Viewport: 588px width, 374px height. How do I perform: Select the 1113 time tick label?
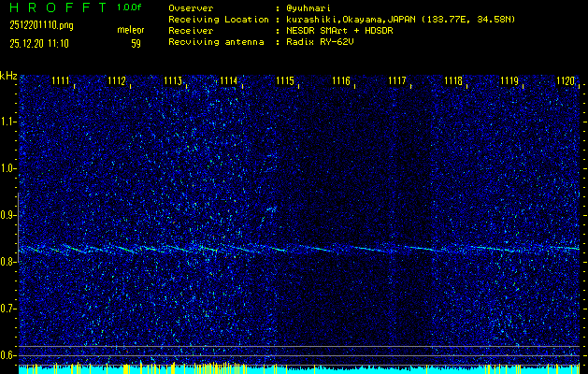(173, 81)
